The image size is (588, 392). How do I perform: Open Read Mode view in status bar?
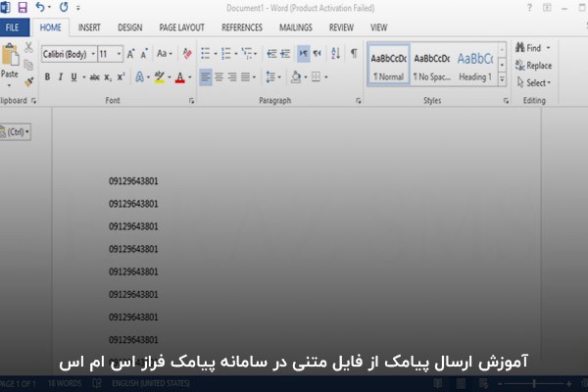point(437,383)
